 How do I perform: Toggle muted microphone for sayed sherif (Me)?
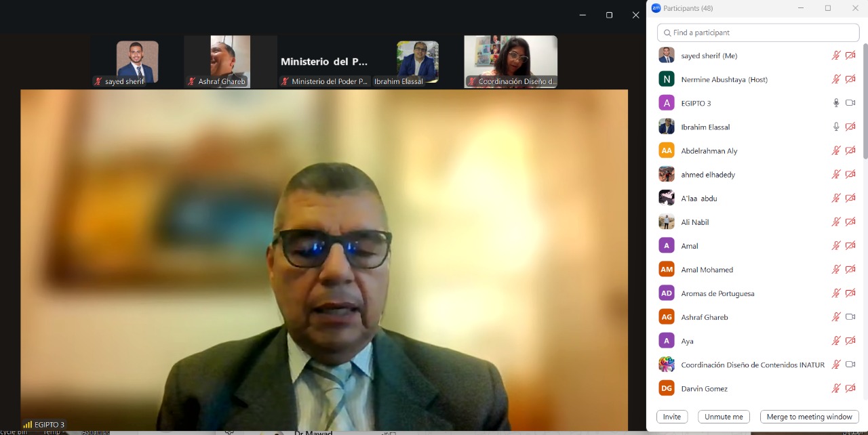coord(836,56)
